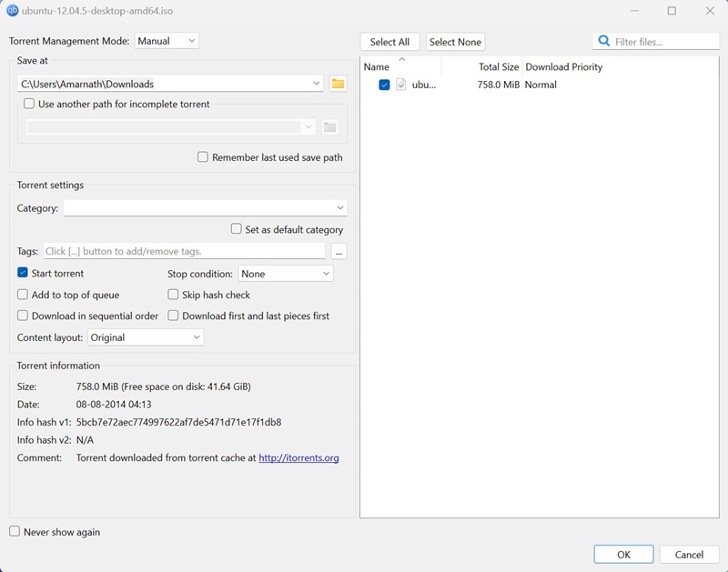Tick Remember last used save path
The width and height of the screenshot is (728, 572).
point(203,156)
